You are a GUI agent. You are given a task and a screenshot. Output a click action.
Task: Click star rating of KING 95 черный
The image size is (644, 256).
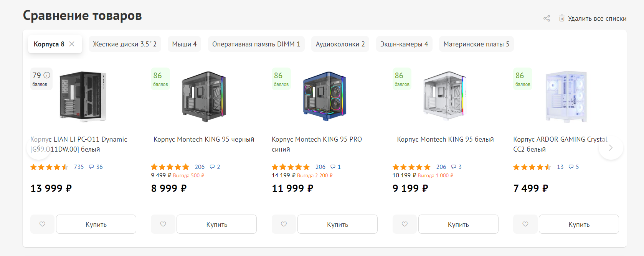click(x=170, y=167)
